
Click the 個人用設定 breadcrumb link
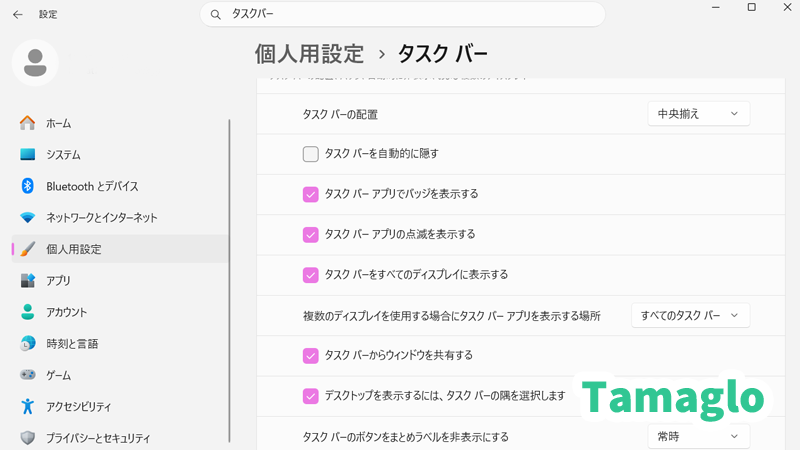click(x=309, y=52)
